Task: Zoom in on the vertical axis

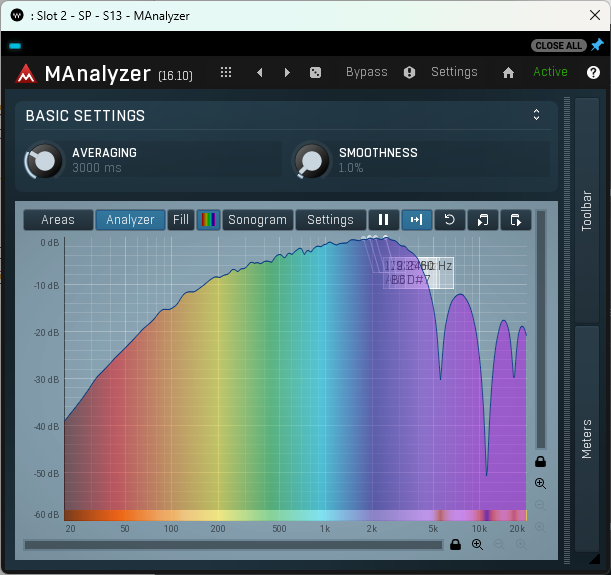Action: tap(540, 483)
